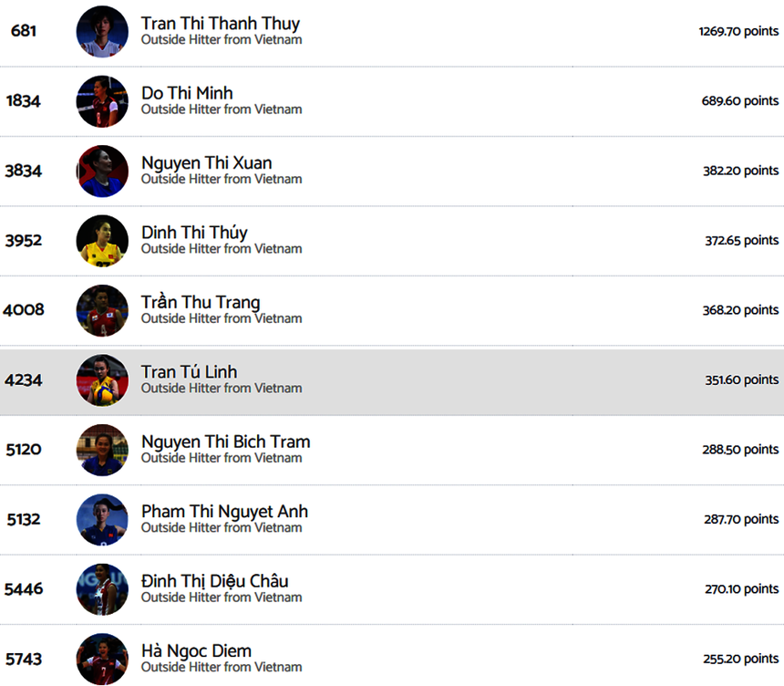Screen dimensions: 784x686
Task: Click the 1269.70 points score
Action: [x=738, y=32]
